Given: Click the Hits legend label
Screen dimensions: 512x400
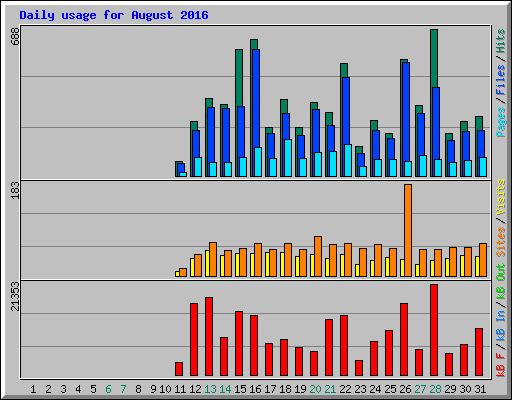Looking at the screenshot, I should [500, 41].
